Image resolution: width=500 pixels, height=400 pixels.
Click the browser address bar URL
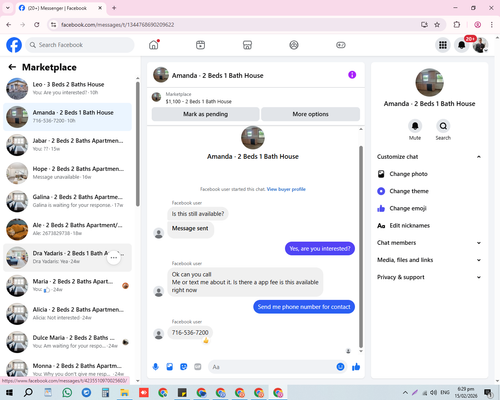click(x=117, y=25)
